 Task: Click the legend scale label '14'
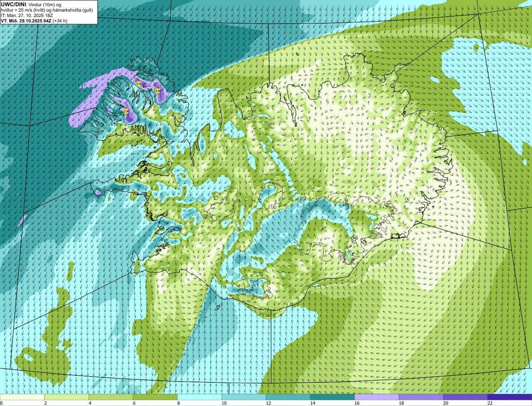313,403
